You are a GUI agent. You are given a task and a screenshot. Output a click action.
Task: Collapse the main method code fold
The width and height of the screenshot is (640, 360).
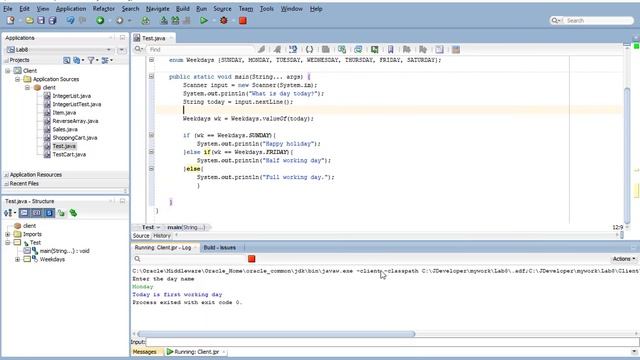pyautogui.click(x=151, y=76)
